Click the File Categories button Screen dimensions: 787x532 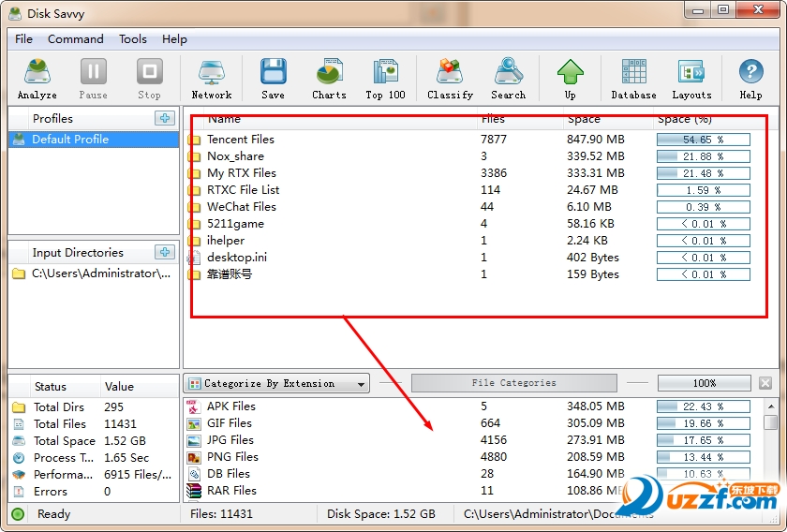point(514,383)
